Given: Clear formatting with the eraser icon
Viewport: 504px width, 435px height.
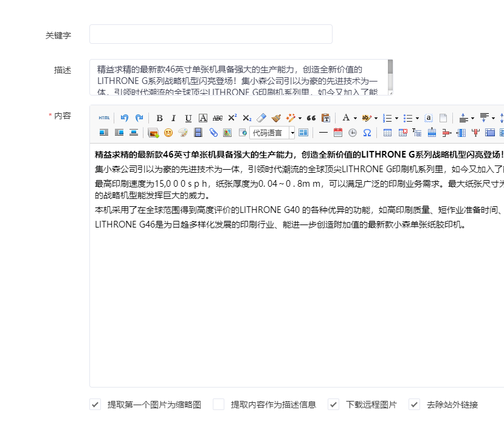Looking at the screenshot, I should (261, 118).
